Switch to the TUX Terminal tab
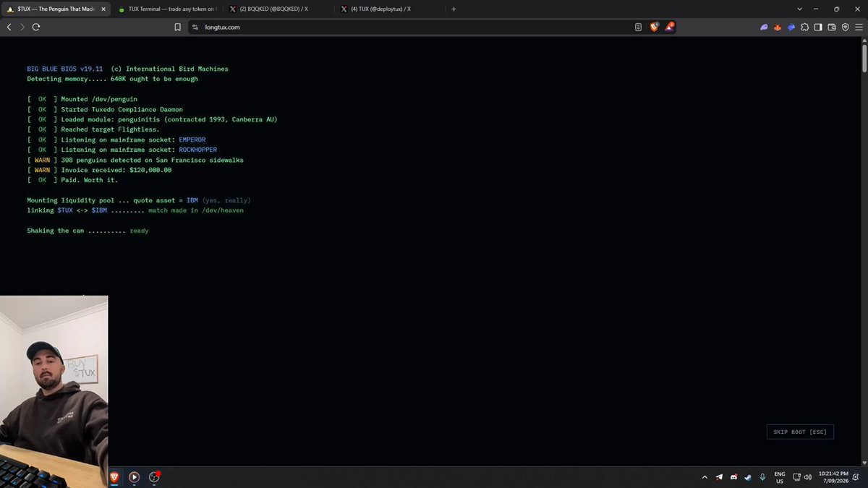This screenshot has height=488, width=868. pyautogui.click(x=168, y=9)
